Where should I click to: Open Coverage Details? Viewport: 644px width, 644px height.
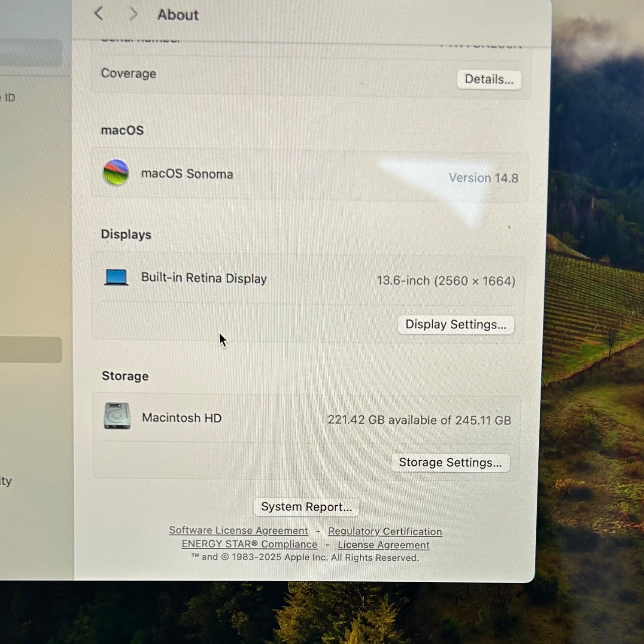pyautogui.click(x=489, y=80)
